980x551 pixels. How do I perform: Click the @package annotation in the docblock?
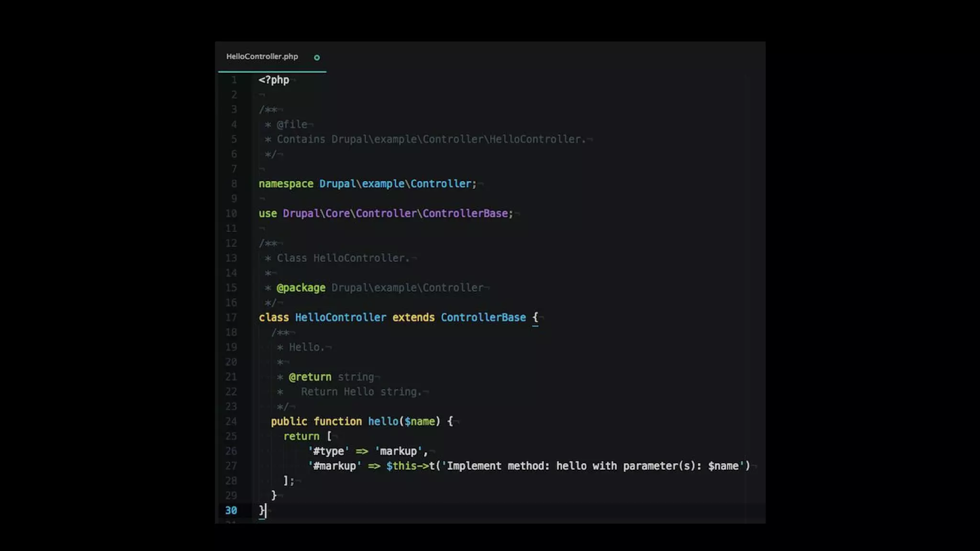point(301,288)
